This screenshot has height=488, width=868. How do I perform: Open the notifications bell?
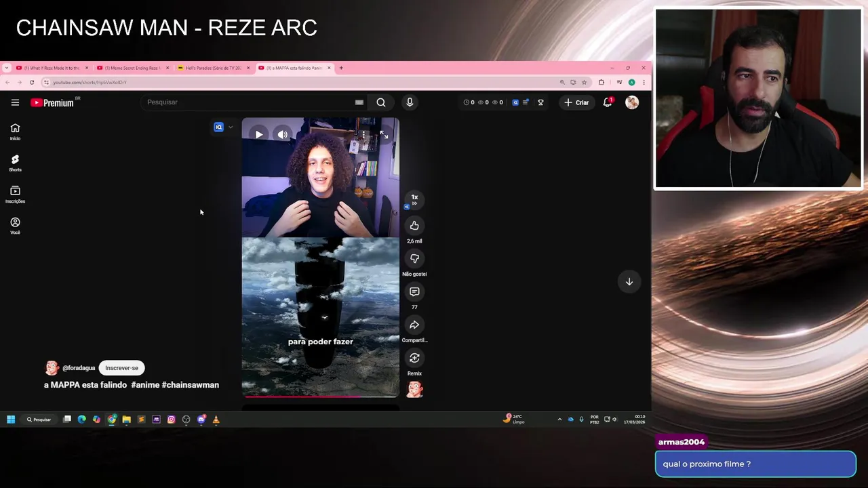[x=608, y=102]
